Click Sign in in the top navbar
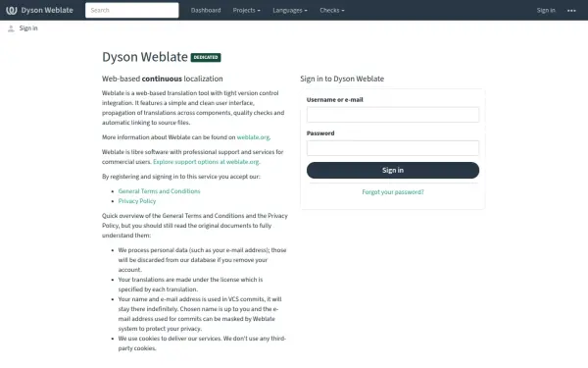 click(x=546, y=10)
